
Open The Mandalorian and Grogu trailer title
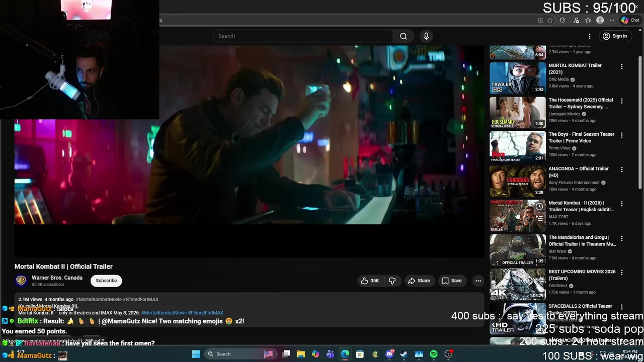(x=582, y=241)
